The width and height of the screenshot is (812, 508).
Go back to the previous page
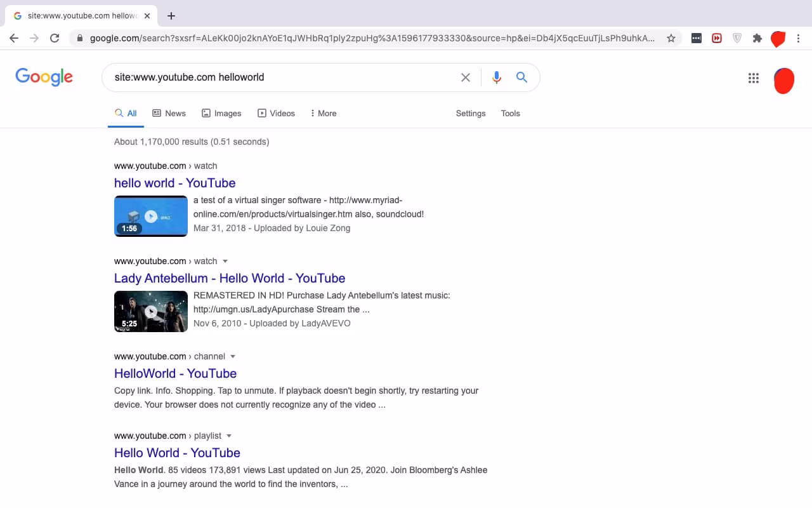point(14,38)
